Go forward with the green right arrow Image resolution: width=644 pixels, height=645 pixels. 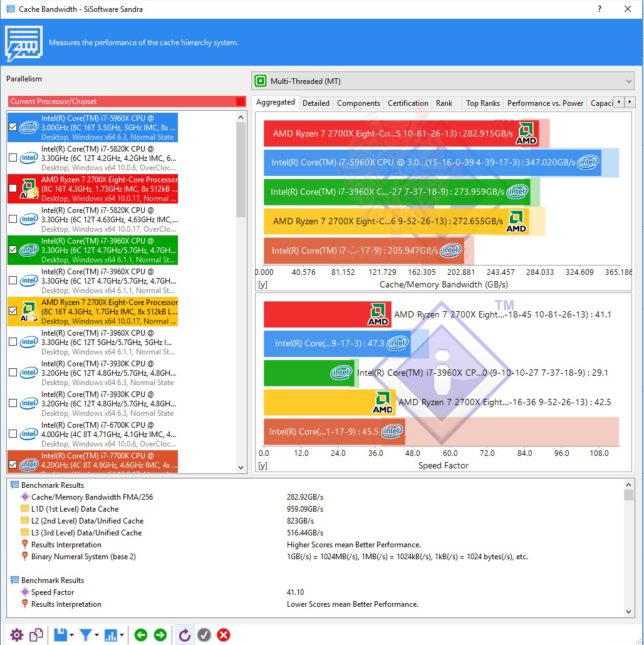tap(160, 635)
